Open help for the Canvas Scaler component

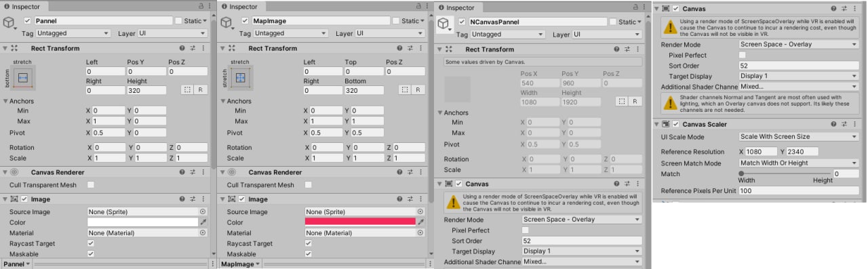(x=833, y=124)
